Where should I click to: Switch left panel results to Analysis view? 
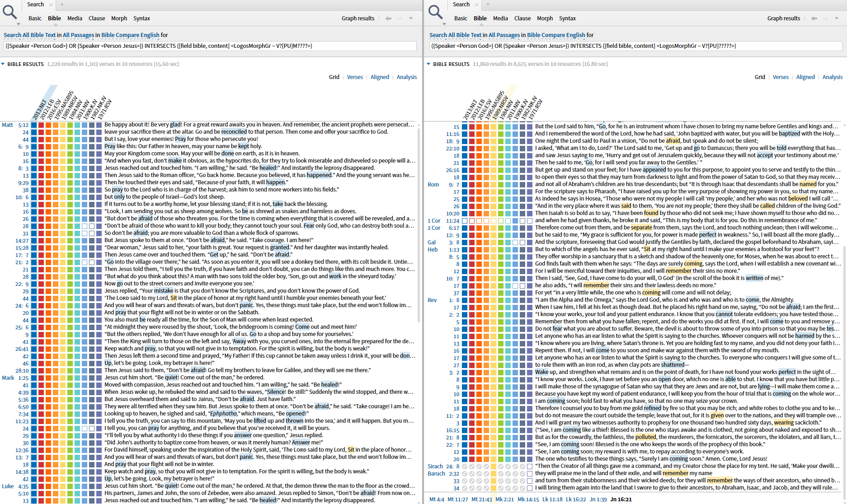point(407,77)
